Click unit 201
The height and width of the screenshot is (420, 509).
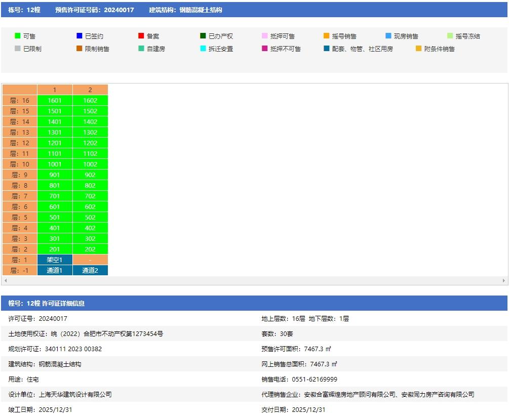pos(55,249)
